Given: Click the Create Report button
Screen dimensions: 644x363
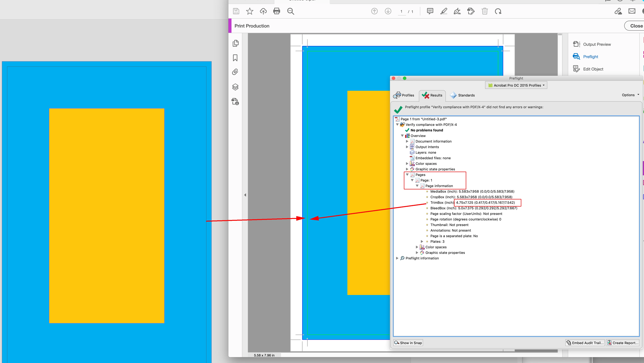Looking at the screenshot, I should pos(622,343).
